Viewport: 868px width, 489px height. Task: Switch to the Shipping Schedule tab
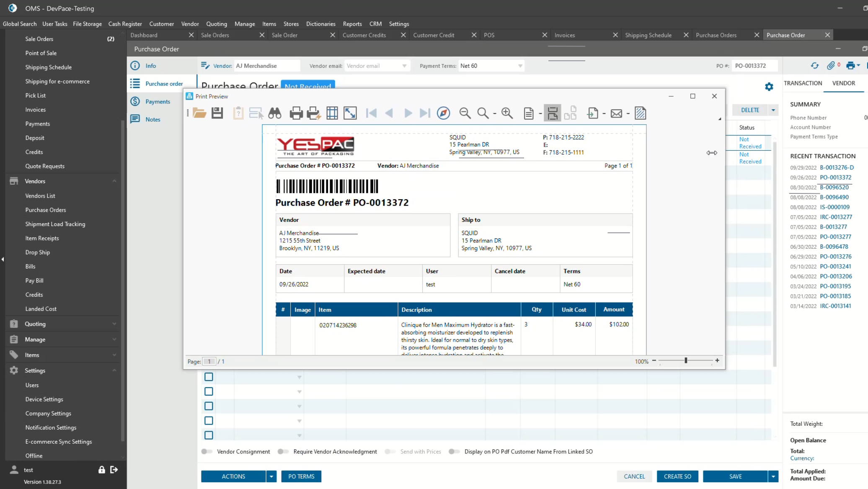pyautogui.click(x=648, y=35)
